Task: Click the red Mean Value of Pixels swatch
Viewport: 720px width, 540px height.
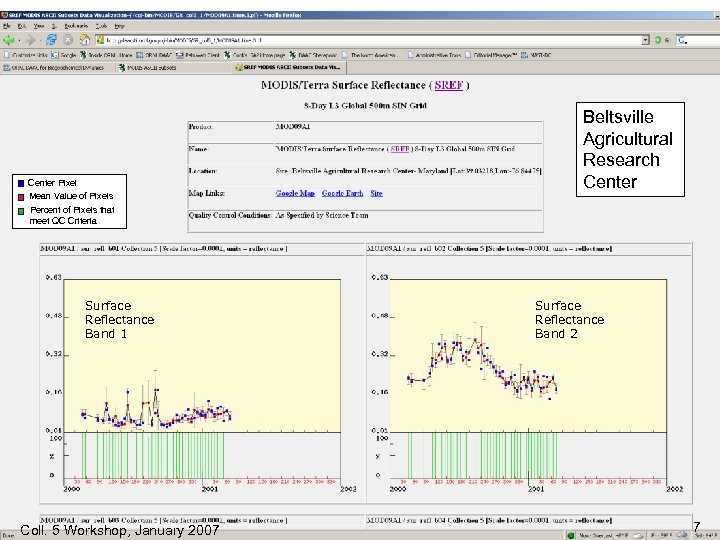Action: (20, 196)
